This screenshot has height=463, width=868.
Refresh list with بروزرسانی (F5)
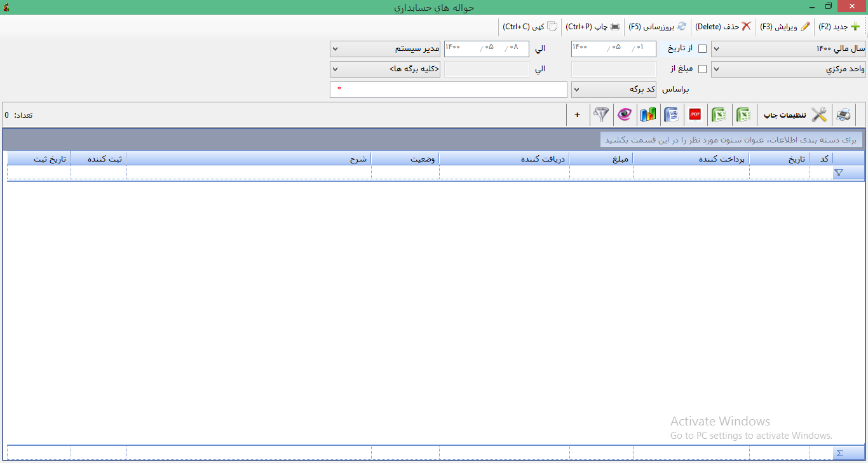tap(658, 27)
